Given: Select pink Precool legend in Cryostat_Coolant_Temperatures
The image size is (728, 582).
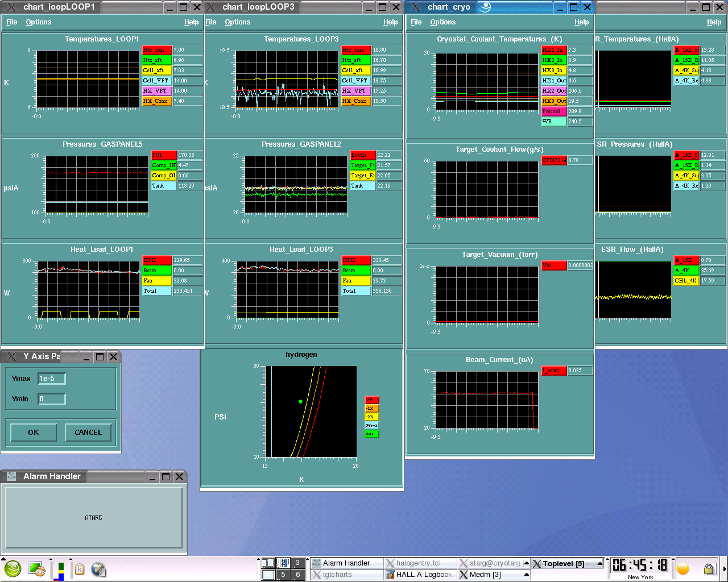Looking at the screenshot, I should click(x=554, y=111).
